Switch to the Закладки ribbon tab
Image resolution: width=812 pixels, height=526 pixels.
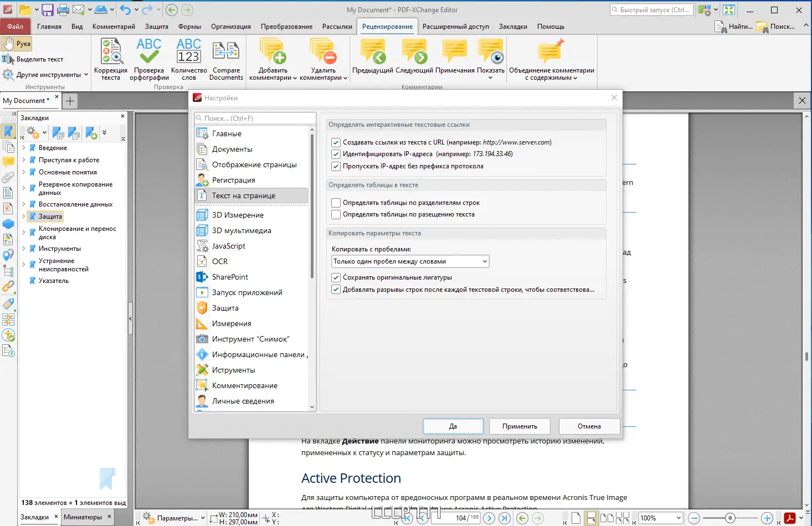513,27
